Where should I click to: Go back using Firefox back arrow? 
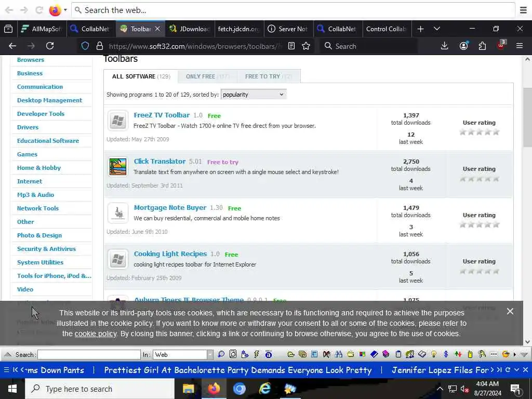(x=12, y=46)
